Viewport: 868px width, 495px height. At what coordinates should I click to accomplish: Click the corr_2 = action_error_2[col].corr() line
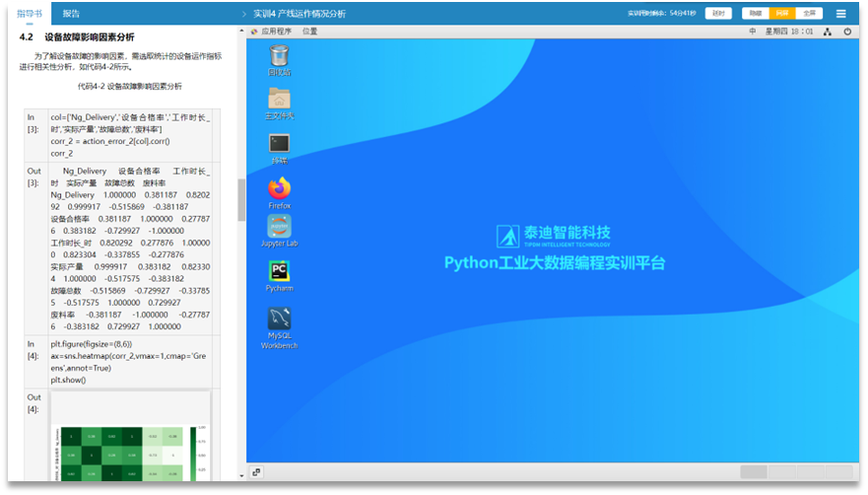point(110,141)
